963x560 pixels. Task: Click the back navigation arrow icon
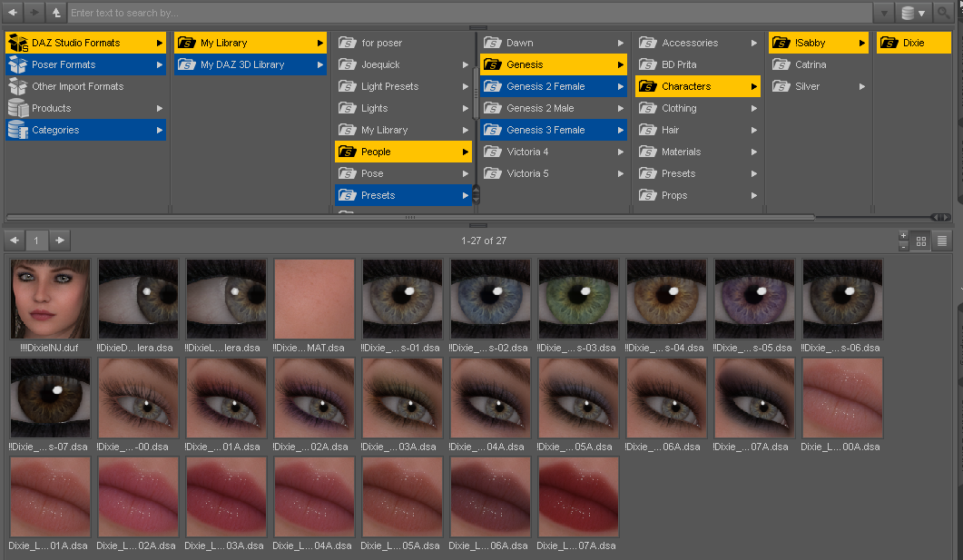[13, 13]
